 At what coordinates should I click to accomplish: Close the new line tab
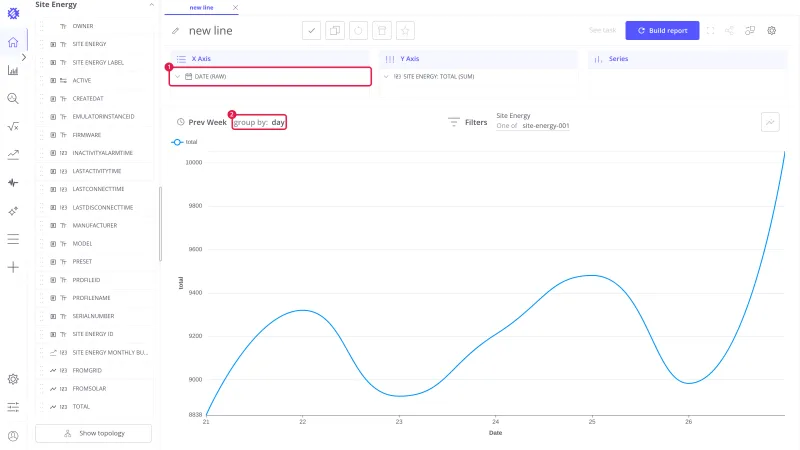click(x=235, y=8)
